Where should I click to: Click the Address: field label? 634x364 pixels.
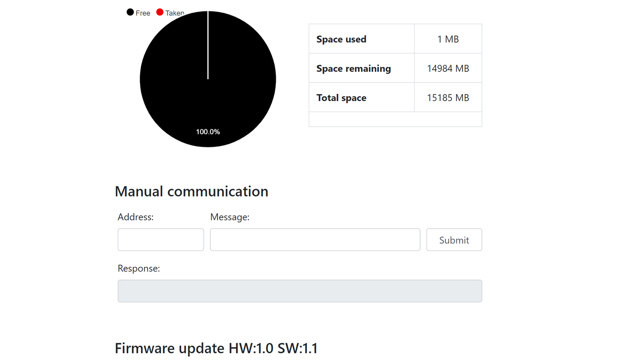click(135, 217)
